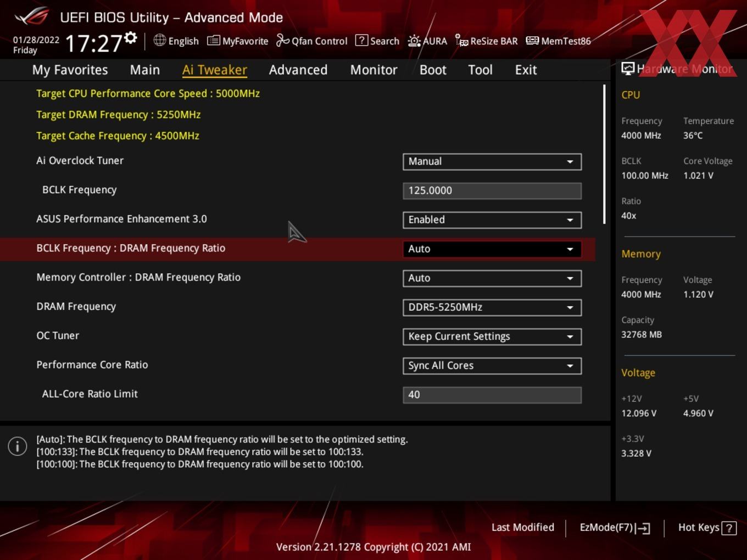Click the ALL-Core Ratio Limit field
Screen dimensions: 747x560
click(x=492, y=395)
